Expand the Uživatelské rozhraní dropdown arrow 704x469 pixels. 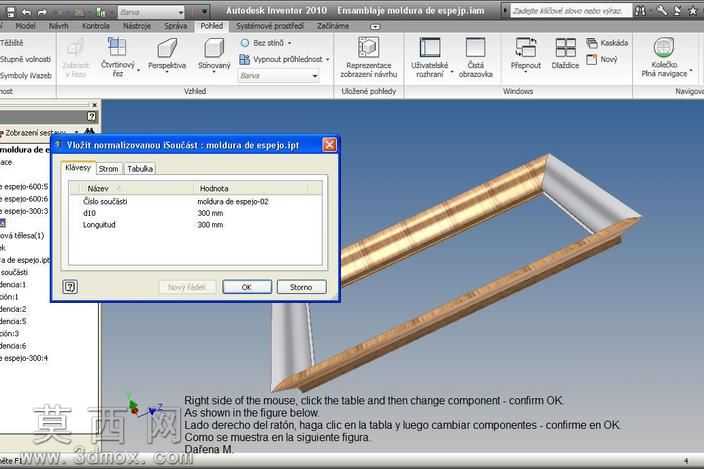[452, 71]
